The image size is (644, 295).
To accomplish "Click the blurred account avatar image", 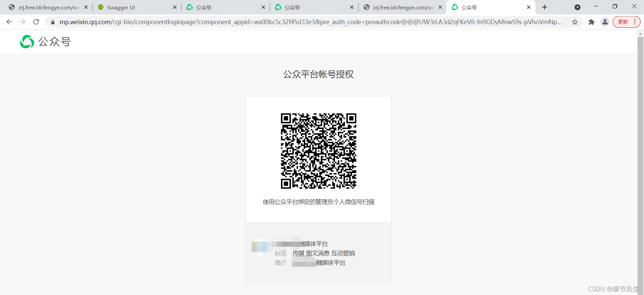I will pos(261,247).
